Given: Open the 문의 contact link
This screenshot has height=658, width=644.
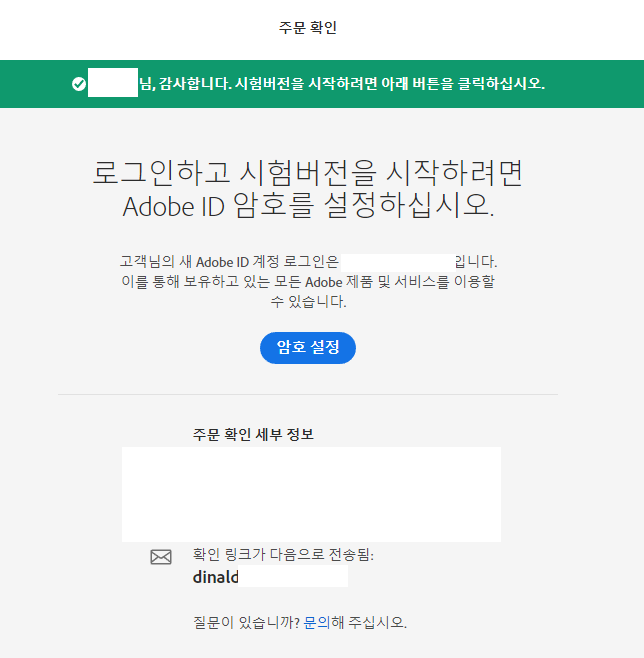Looking at the screenshot, I should (316, 622).
